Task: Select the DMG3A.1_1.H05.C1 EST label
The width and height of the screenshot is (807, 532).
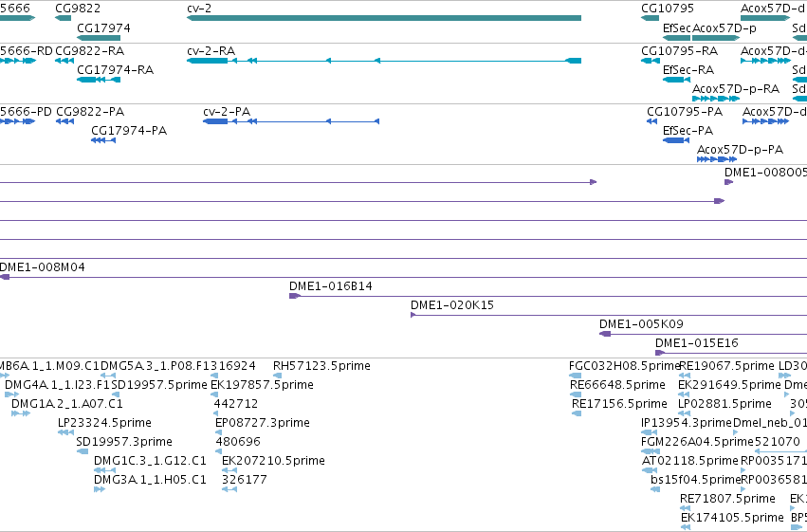Action: click(150, 480)
